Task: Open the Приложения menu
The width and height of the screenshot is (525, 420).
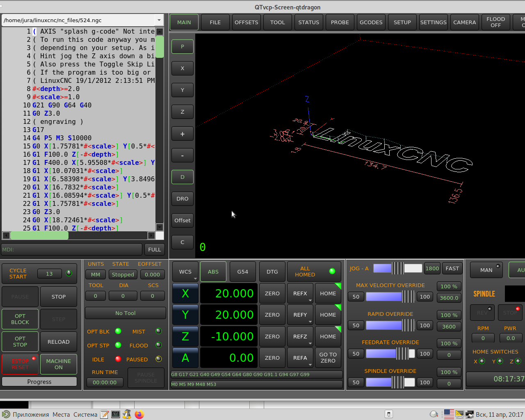Action: [x=31, y=414]
